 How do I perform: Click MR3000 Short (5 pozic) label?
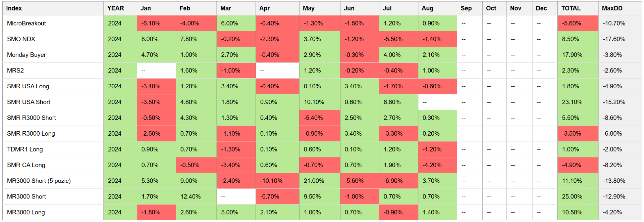click(39, 181)
